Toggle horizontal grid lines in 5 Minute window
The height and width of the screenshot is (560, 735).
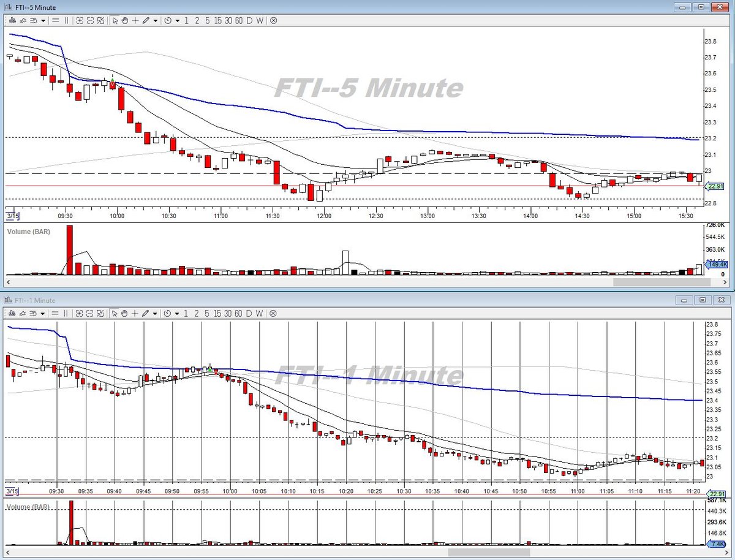point(55,20)
